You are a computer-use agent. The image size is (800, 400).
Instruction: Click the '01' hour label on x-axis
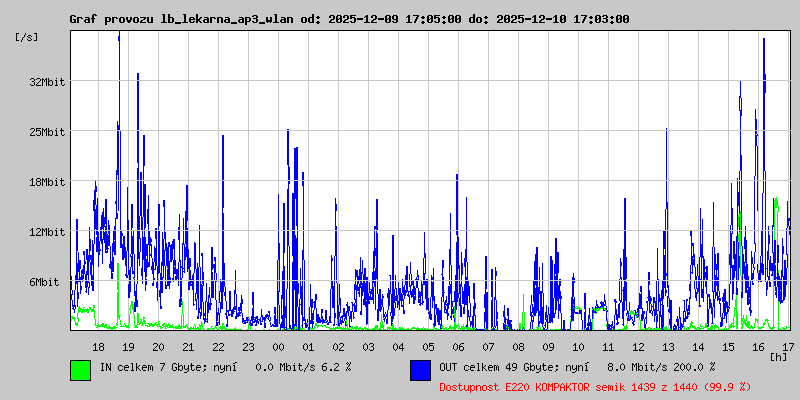(x=308, y=347)
